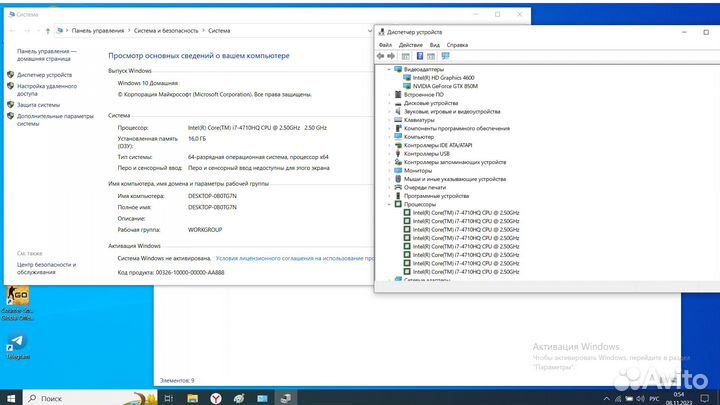This screenshot has height=405, width=720.
Task: Collapse the Видеоадаптеры tree node
Action: [388, 69]
